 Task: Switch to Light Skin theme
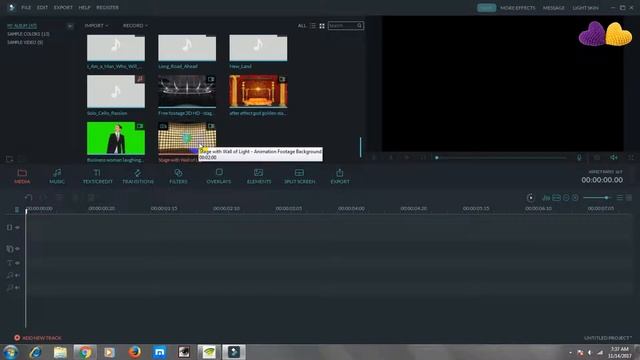(585, 8)
